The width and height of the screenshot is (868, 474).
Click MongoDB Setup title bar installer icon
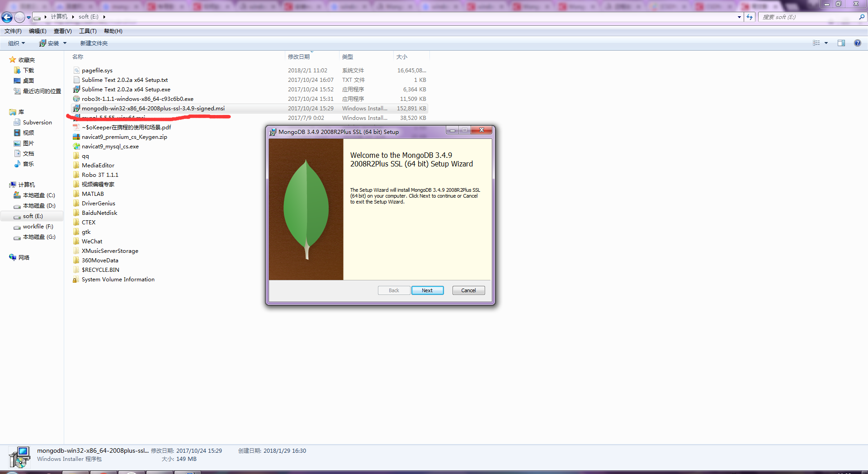pos(273,132)
